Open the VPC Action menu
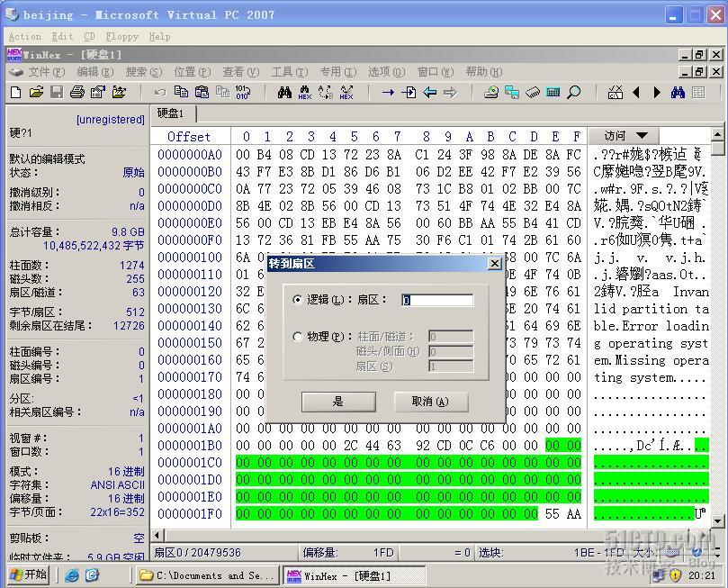Viewport: 728px width, 588px height. point(25,36)
